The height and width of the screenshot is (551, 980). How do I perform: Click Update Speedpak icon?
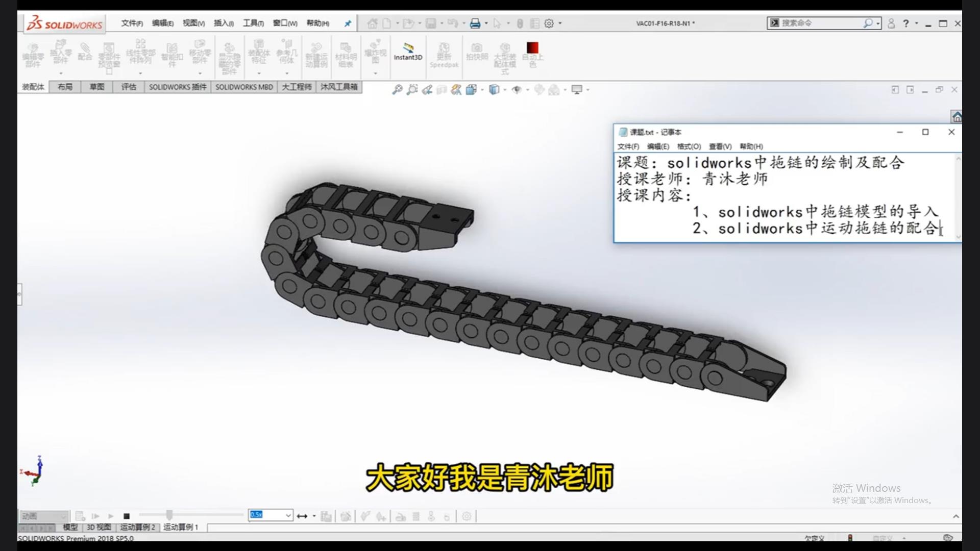pyautogui.click(x=444, y=55)
